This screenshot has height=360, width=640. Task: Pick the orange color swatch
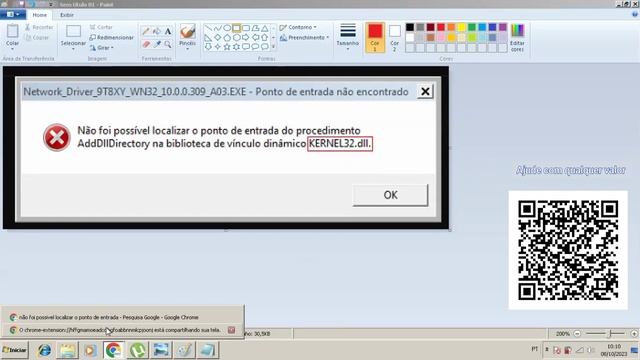pyautogui.click(x=451, y=27)
